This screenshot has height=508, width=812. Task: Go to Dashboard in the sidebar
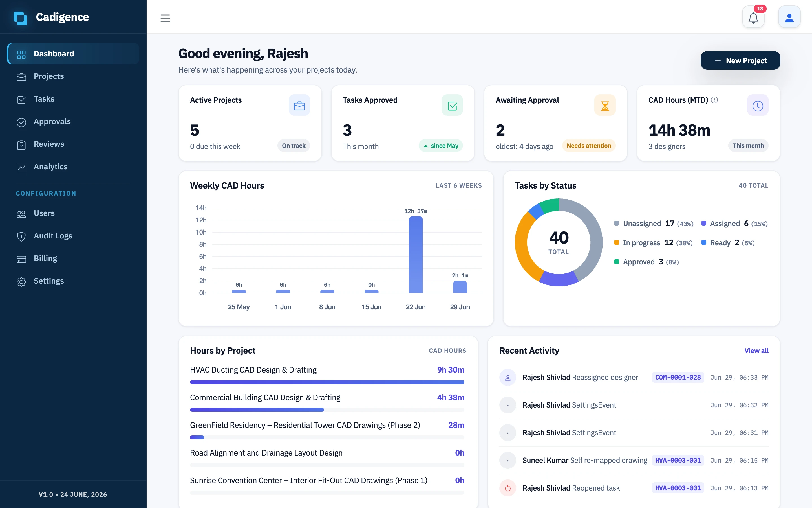pos(73,54)
